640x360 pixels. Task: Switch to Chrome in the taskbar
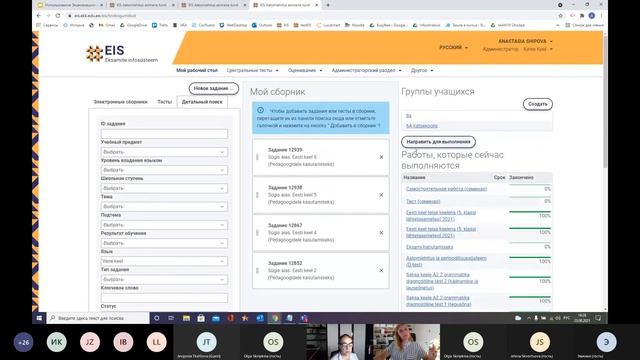275,318
